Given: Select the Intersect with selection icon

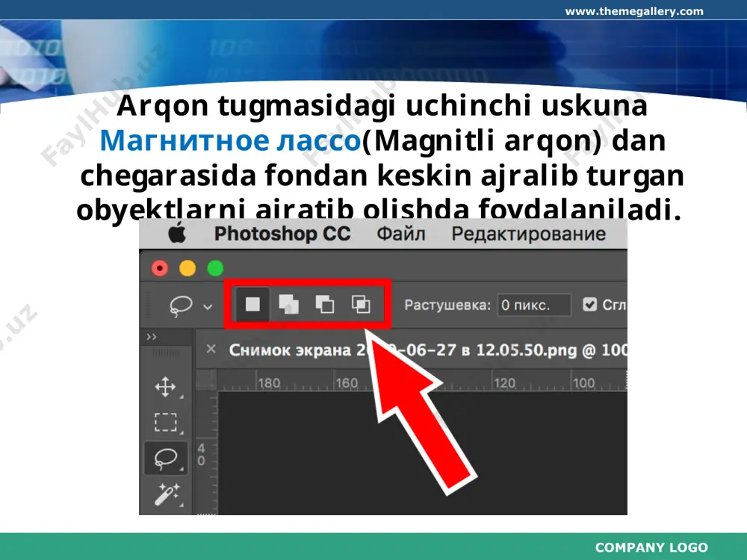Looking at the screenshot, I should click(361, 304).
